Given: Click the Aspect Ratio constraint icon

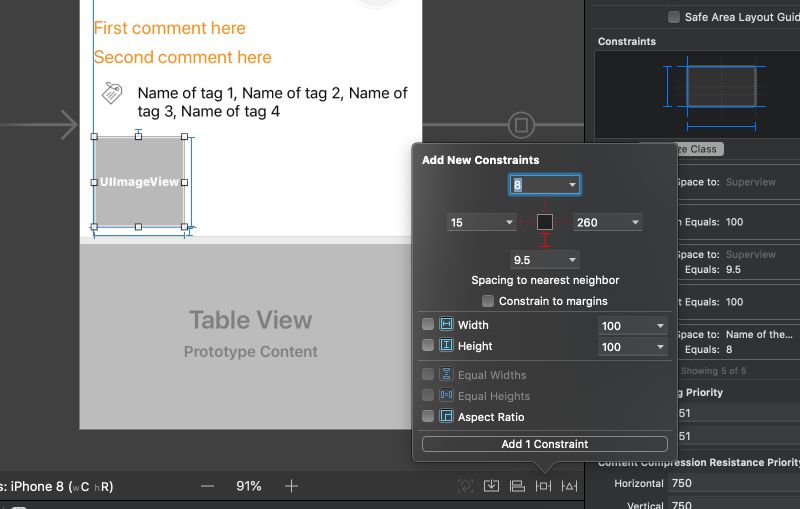Looking at the screenshot, I should pos(446,416).
